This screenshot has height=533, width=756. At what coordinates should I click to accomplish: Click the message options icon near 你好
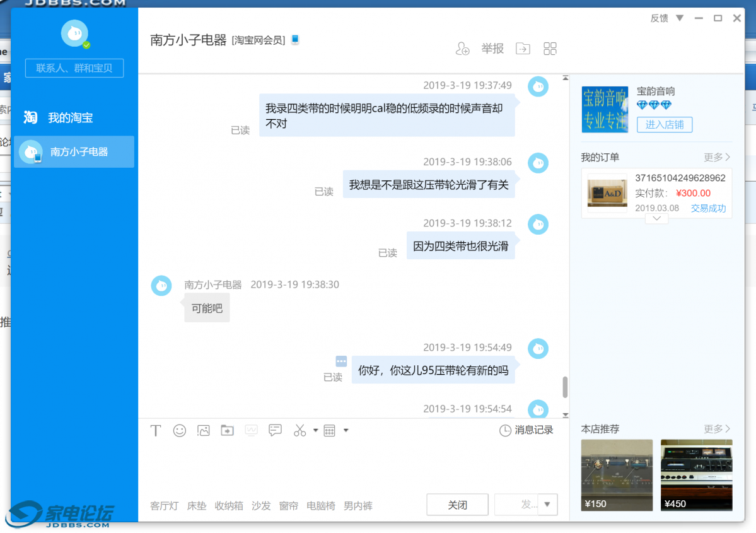point(341,361)
